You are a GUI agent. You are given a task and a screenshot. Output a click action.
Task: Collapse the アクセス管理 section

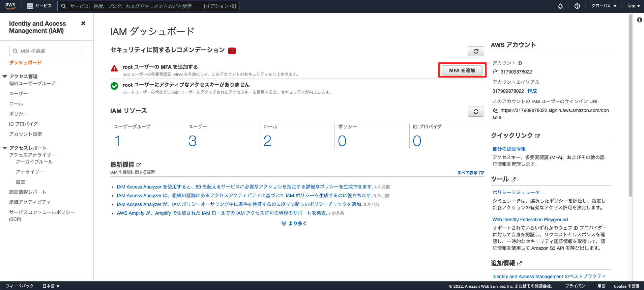pos(5,77)
